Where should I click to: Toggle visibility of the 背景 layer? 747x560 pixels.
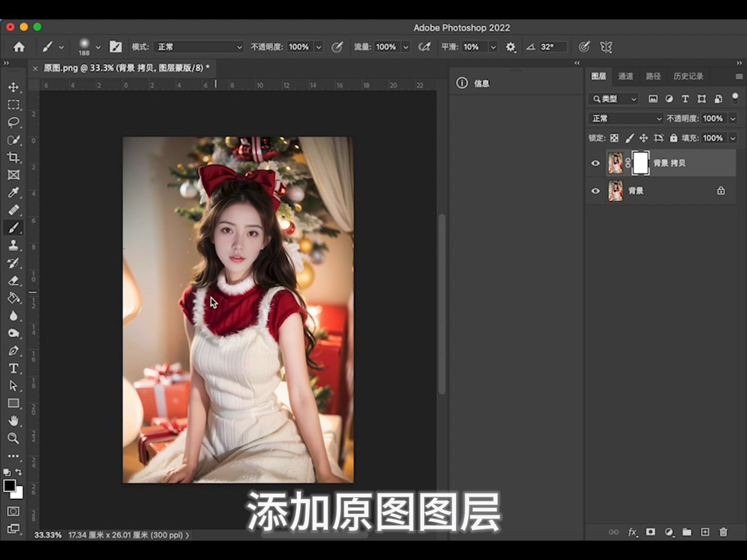point(595,191)
